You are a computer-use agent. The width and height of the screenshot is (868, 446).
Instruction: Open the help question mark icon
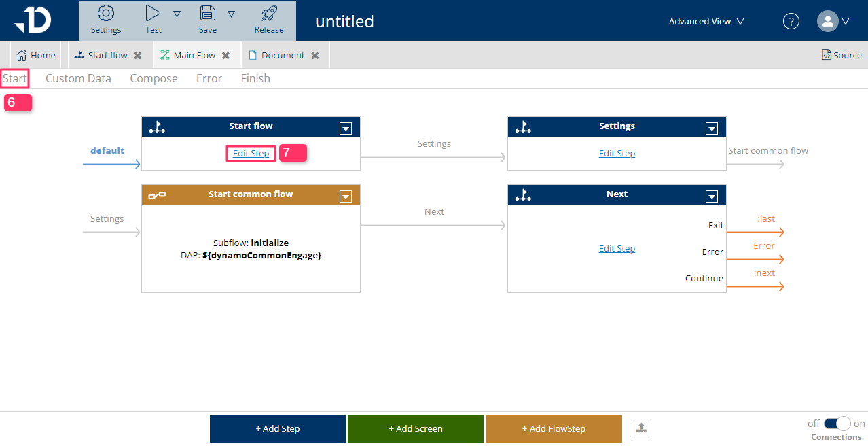click(x=791, y=21)
